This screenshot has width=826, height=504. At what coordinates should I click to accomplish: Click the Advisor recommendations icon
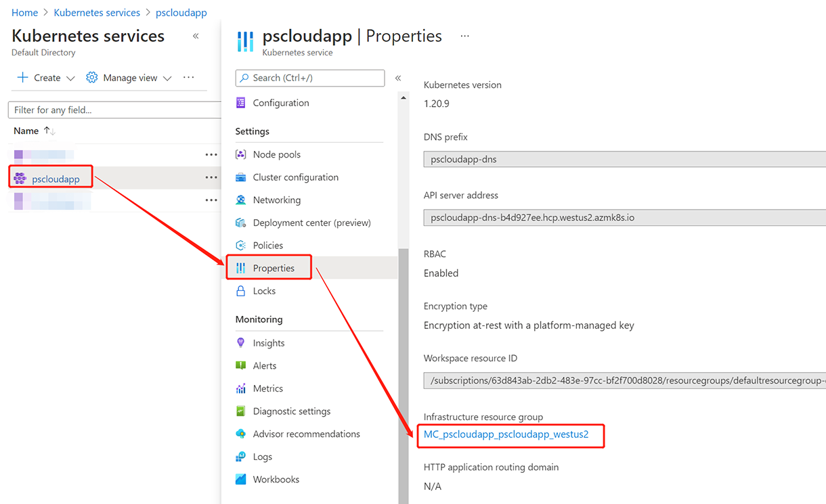pyautogui.click(x=240, y=434)
